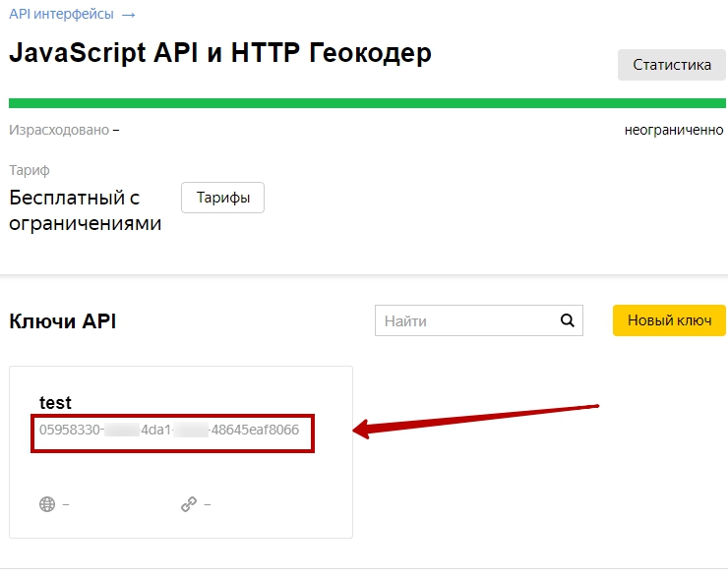Click the globe icon in test key card
The image size is (728, 577).
click(47, 503)
